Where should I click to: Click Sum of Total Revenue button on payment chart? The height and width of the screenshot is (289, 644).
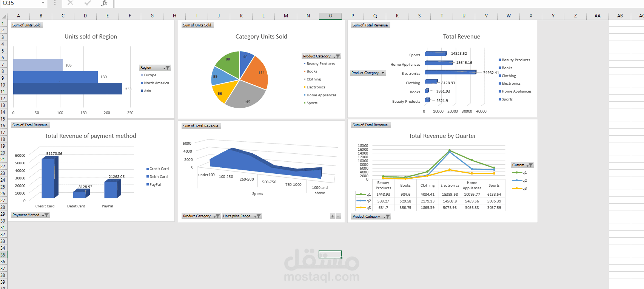point(31,125)
